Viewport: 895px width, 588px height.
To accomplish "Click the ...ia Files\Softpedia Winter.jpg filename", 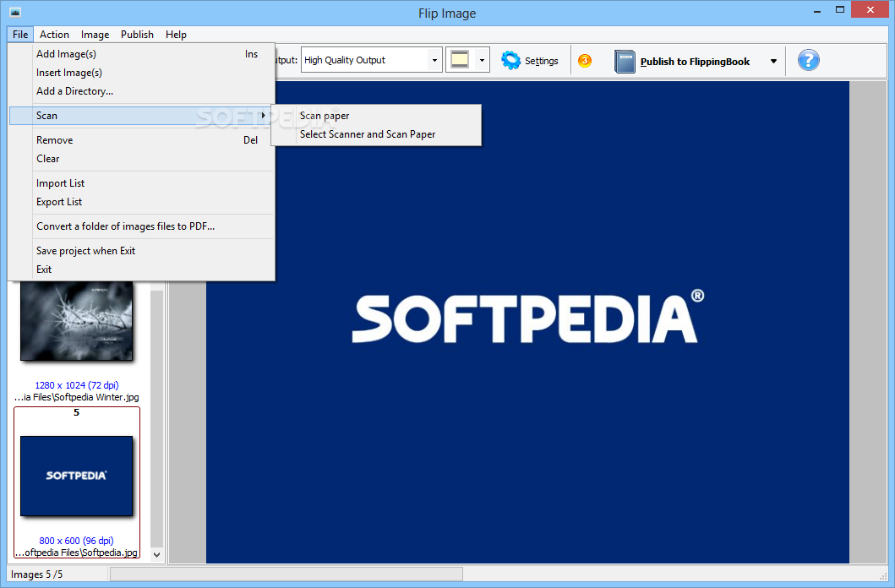I will pos(77,398).
